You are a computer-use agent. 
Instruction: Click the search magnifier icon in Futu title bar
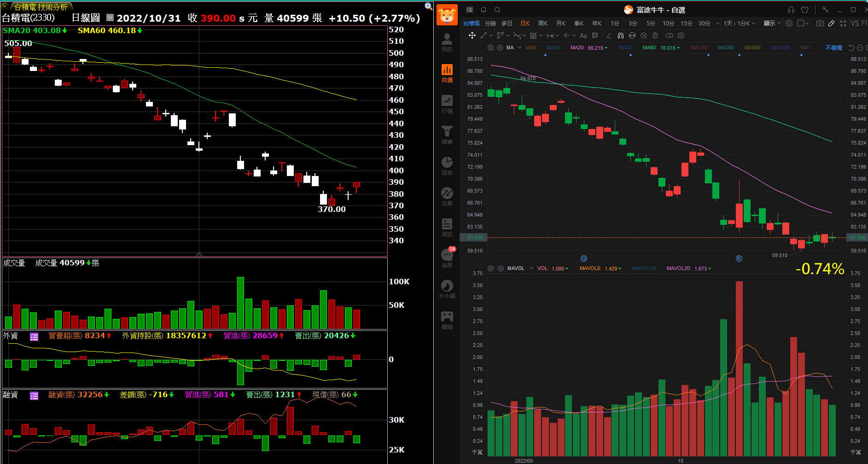497,10
